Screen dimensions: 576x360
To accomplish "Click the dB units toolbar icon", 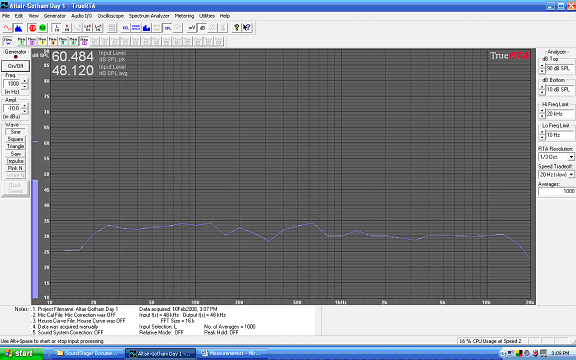I will pyautogui.click(x=202, y=28).
